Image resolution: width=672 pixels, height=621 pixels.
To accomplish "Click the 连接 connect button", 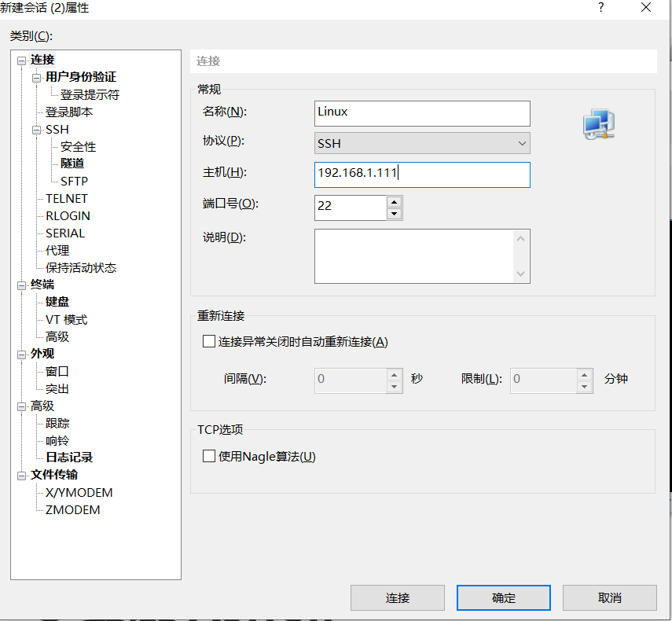I will 397,597.
